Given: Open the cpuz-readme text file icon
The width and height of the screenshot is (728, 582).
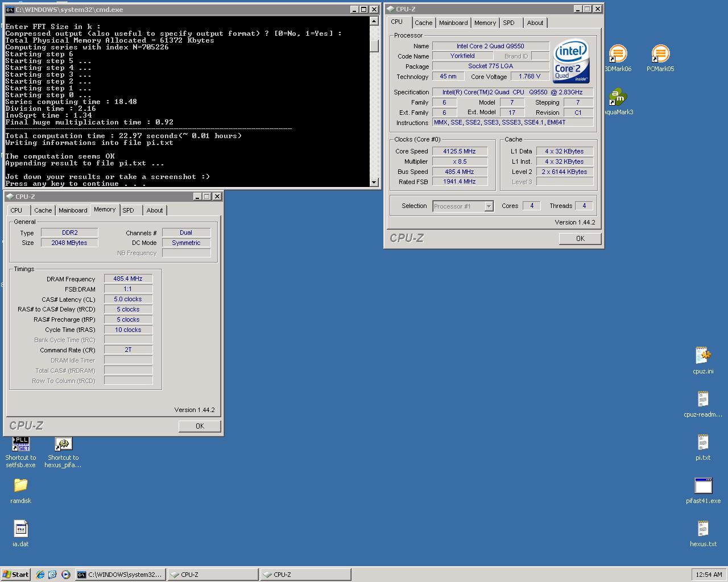Looking at the screenshot, I should [x=703, y=399].
